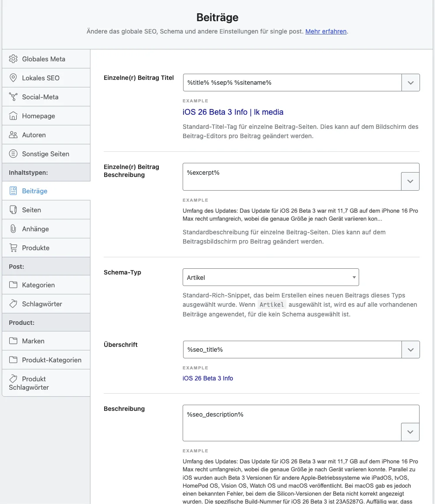The width and height of the screenshot is (435, 504).
Task: Click the house icon next to Homepage
Action: click(x=13, y=116)
